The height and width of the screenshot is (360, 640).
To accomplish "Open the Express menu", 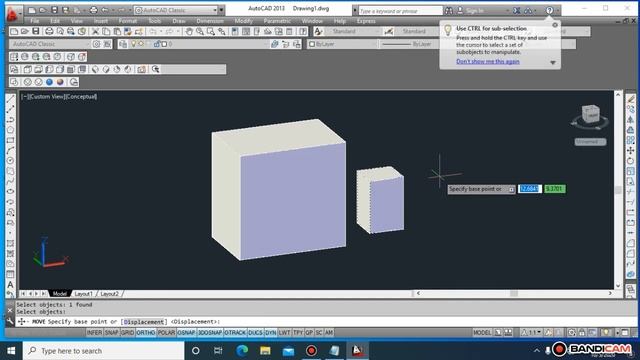I will (366, 21).
